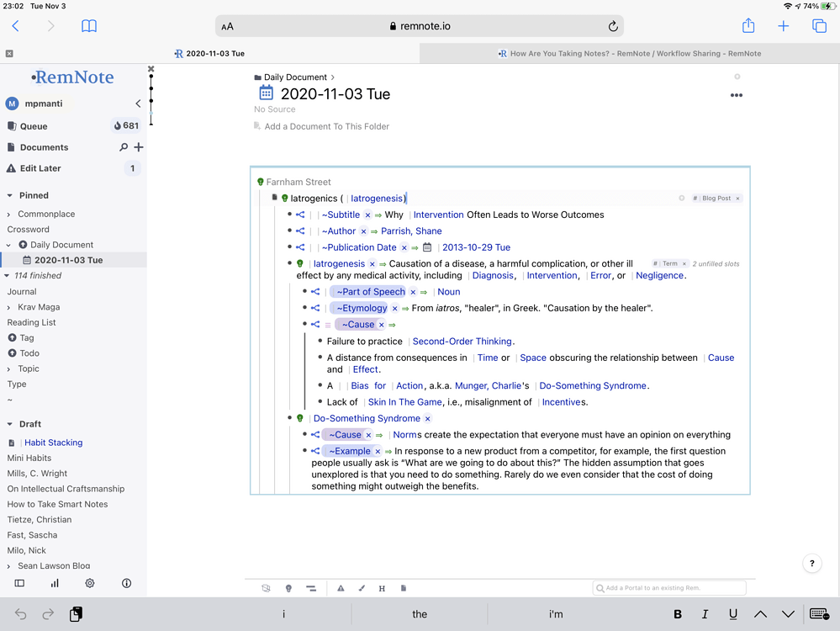Open the help question mark button
The height and width of the screenshot is (631, 840).
point(812,563)
